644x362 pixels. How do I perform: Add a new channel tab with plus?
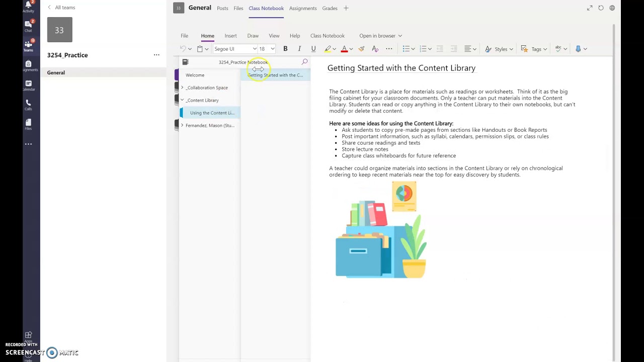346,8
